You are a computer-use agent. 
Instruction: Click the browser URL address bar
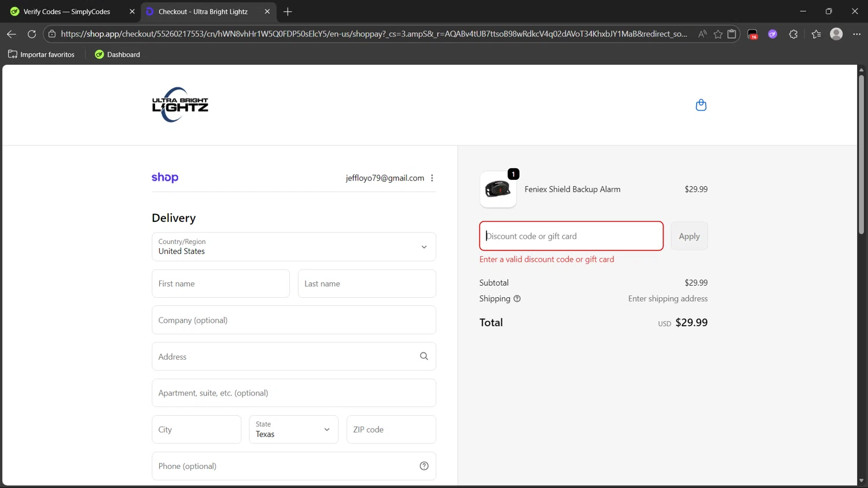pyautogui.click(x=373, y=34)
